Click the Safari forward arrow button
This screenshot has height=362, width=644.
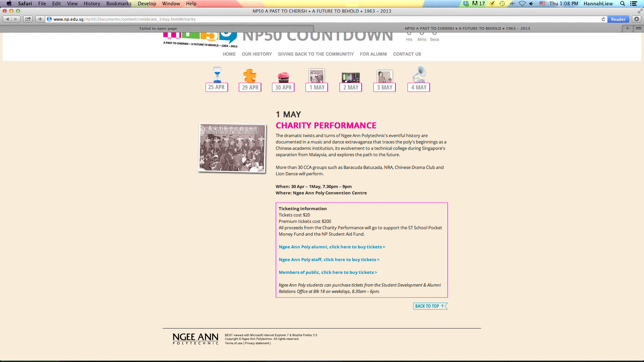pyautogui.click(x=16, y=19)
